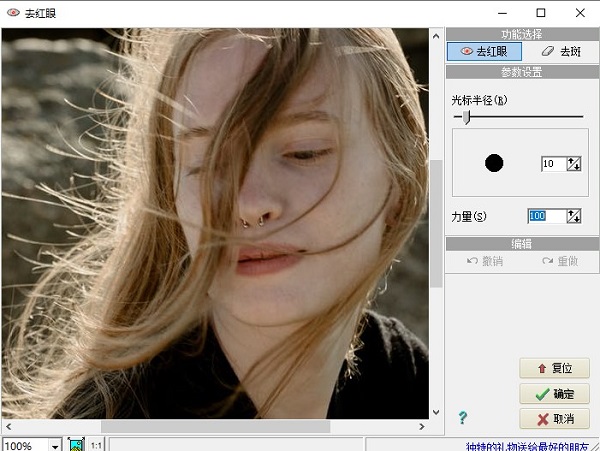The image size is (600, 451).
Task: Click the fit-to-window icon
Action: tap(76, 444)
